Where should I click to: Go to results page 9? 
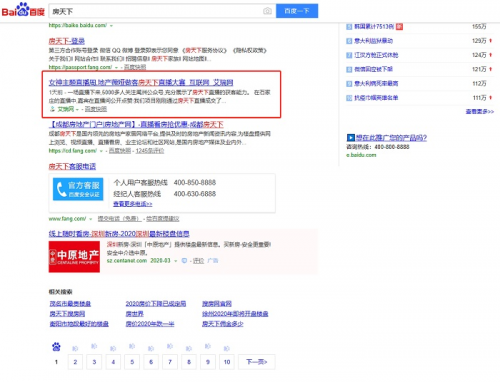point(208,362)
